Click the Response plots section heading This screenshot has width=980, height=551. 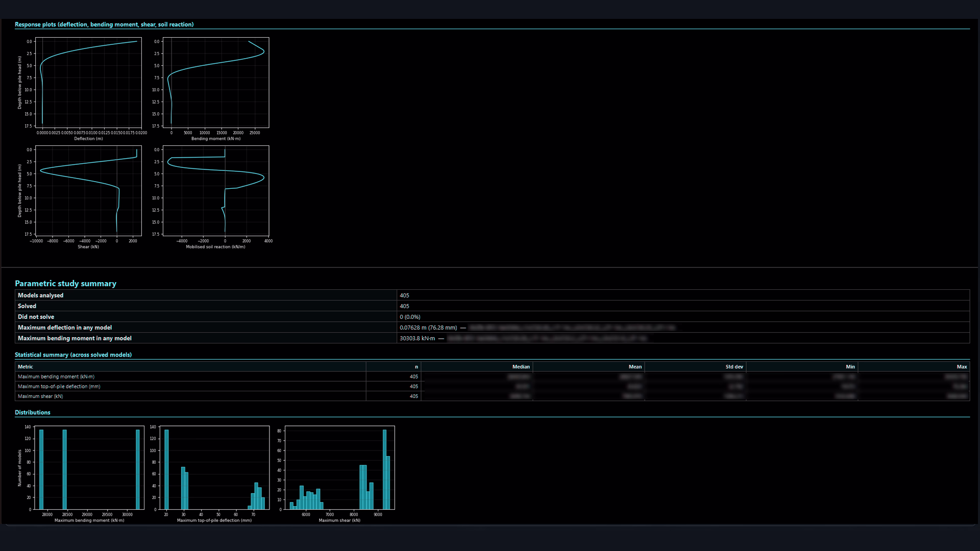[x=104, y=24]
